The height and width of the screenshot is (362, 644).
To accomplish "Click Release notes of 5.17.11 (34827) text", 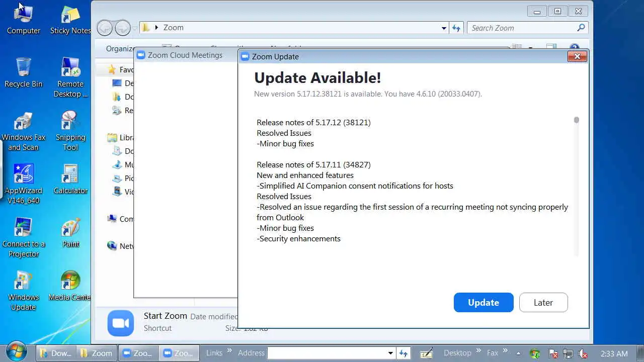I will coord(313,164).
